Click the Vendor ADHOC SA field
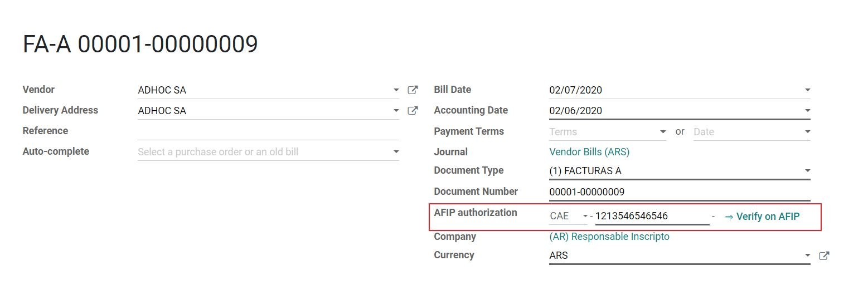The height and width of the screenshot is (285, 868). pos(262,90)
